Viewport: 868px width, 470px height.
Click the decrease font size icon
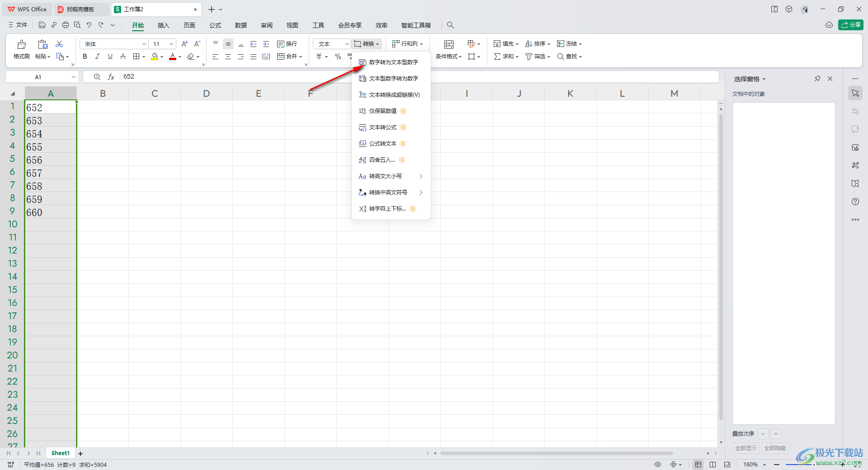pos(197,44)
